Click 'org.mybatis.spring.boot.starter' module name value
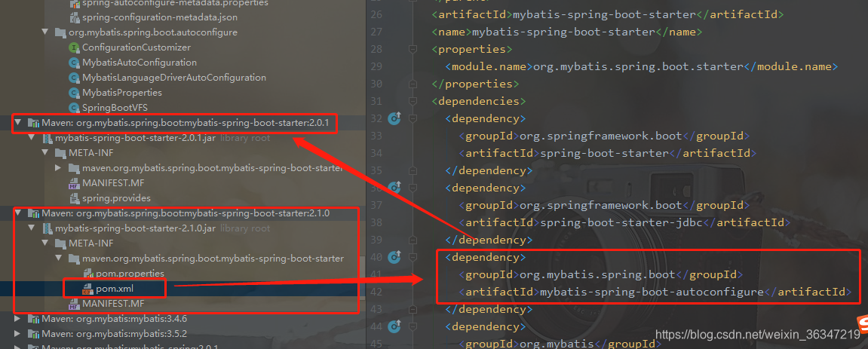Viewport: 868px width, 349px height. (636, 66)
